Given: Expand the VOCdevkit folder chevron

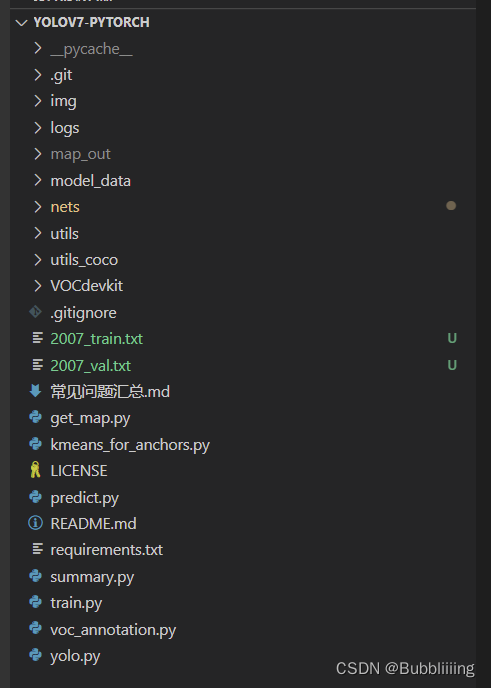Looking at the screenshot, I should tap(38, 286).
